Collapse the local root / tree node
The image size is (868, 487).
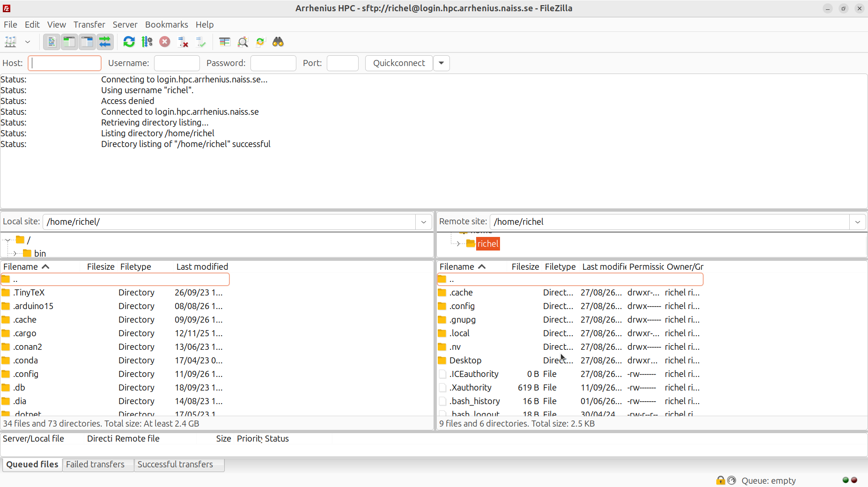pos(7,240)
